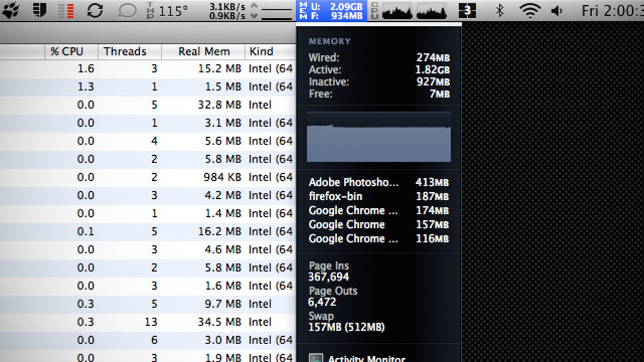Click the Activity Monitor icon in panel
This screenshot has height=362, width=644.
tap(316, 358)
